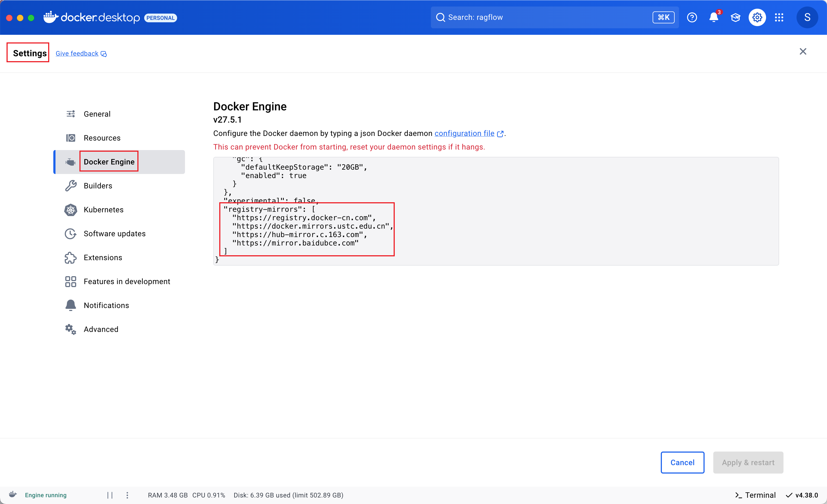Click the "defaultKeepStorage": "20GB" line
The height and width of the screenshot is (504, 827).
pos(304,167)
